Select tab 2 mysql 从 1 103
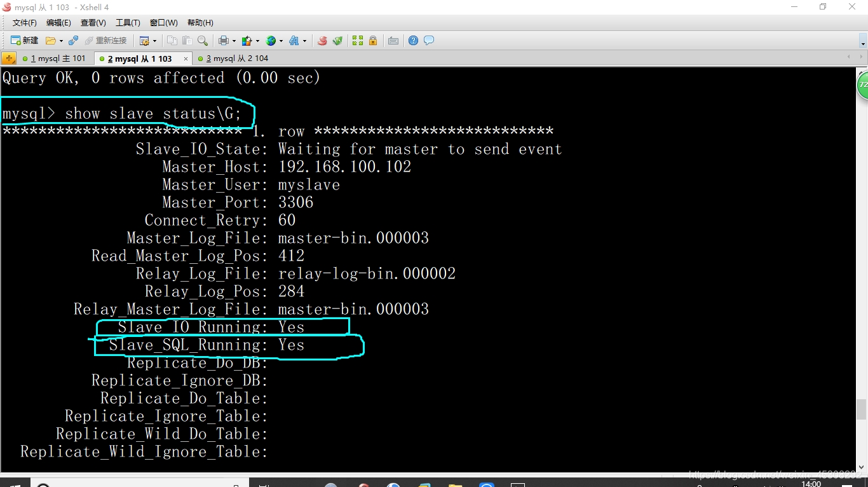 140,58
